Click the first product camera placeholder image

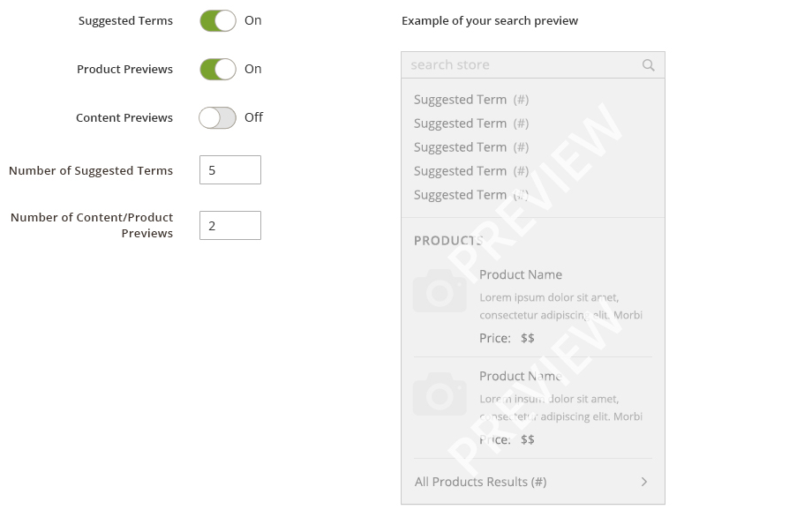click(440, 290)
